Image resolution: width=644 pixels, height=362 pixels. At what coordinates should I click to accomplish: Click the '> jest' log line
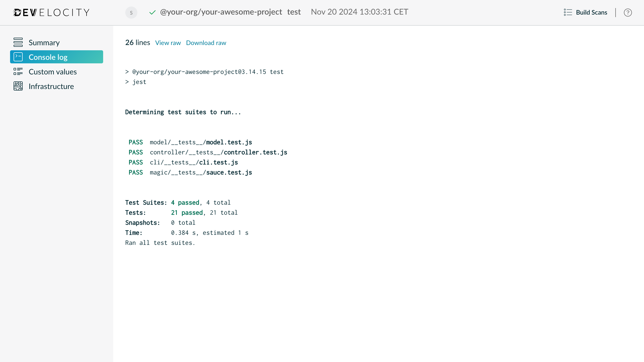(136, 82)
